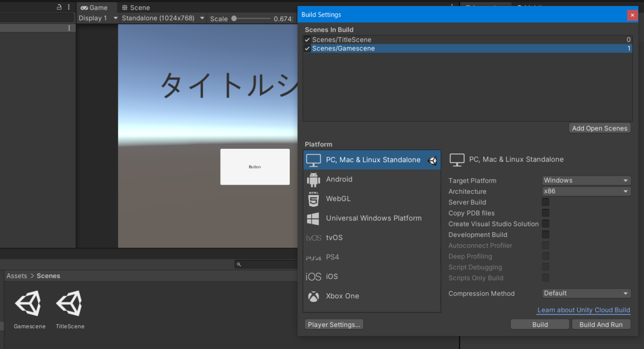The height and width of the screenshot is (349, 644).
Task: Click the white Button in the Game view
Action: coord(255,167)
